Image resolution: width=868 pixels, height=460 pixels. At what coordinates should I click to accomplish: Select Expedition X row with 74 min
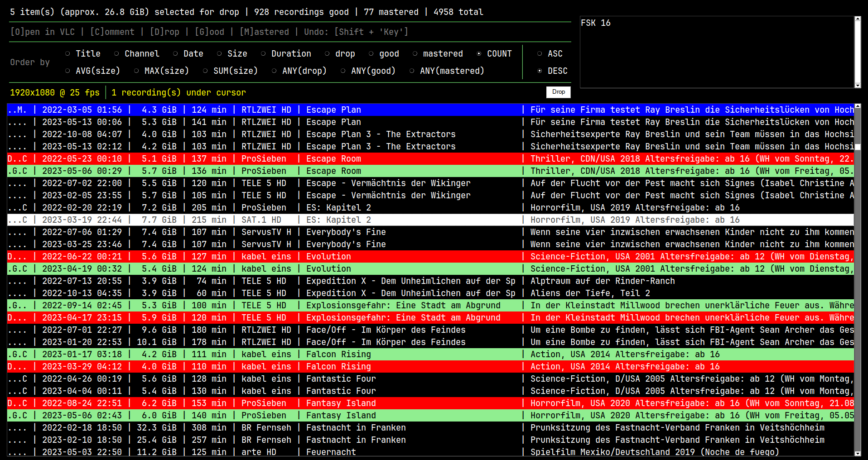pos(430,281)
